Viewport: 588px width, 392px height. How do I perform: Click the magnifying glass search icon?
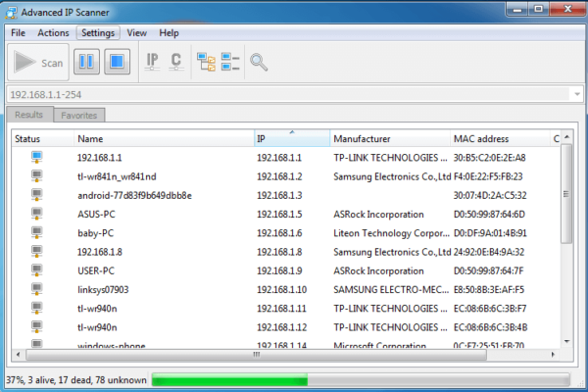coord(259,63)
